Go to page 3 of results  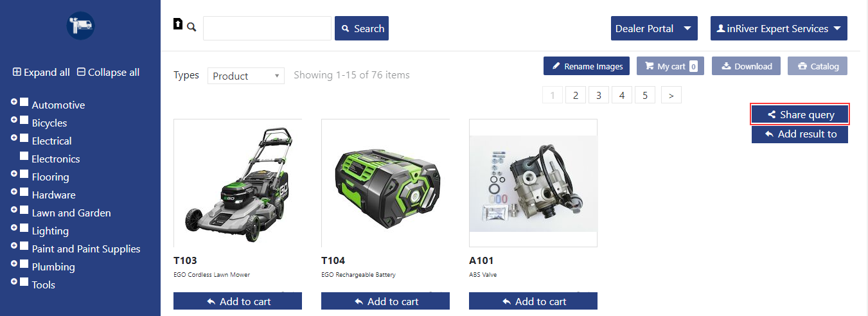click(x=598, y=95)
